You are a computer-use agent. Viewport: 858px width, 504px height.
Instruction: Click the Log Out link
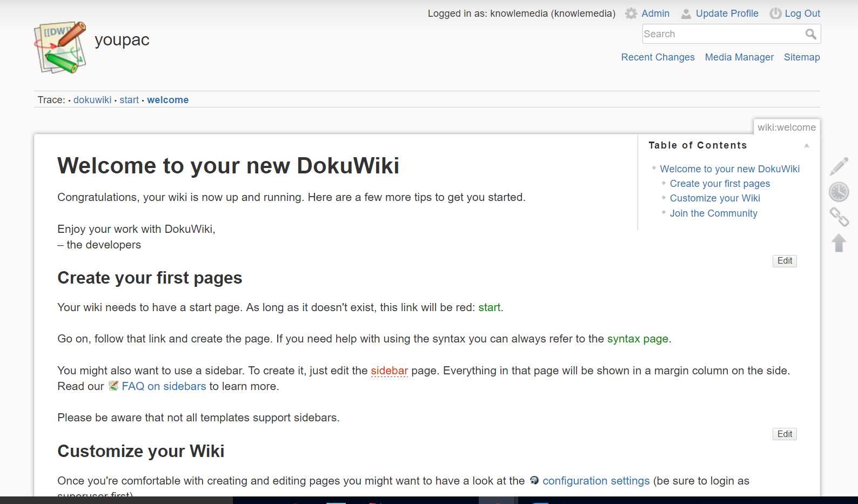click(x=802, y=14)
